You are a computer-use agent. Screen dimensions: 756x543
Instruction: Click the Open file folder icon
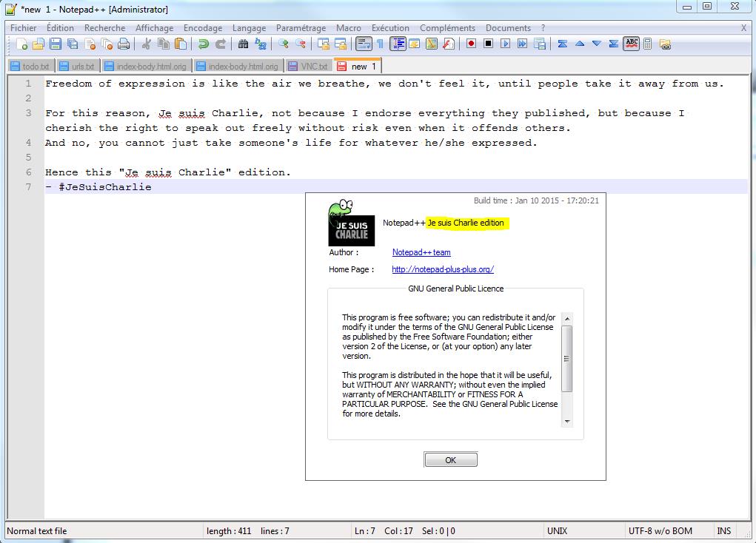tap(39, 44)
